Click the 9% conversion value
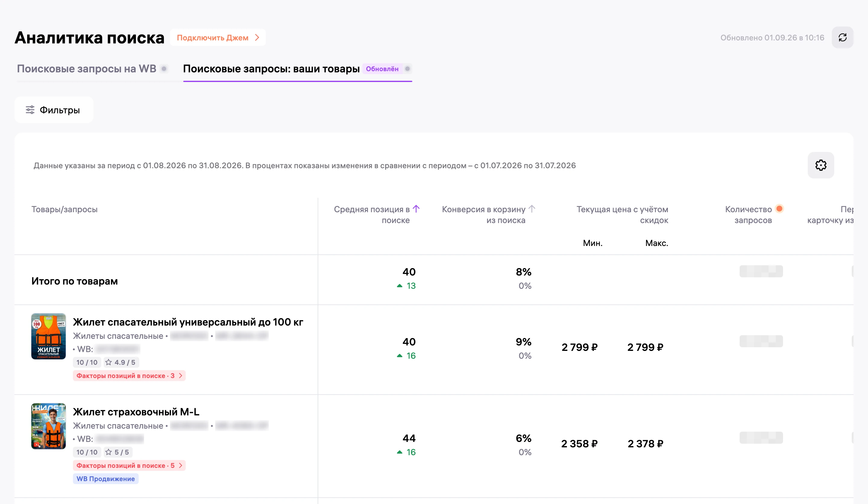The height and width of the screenshot is (504, 868). [524, 342]
